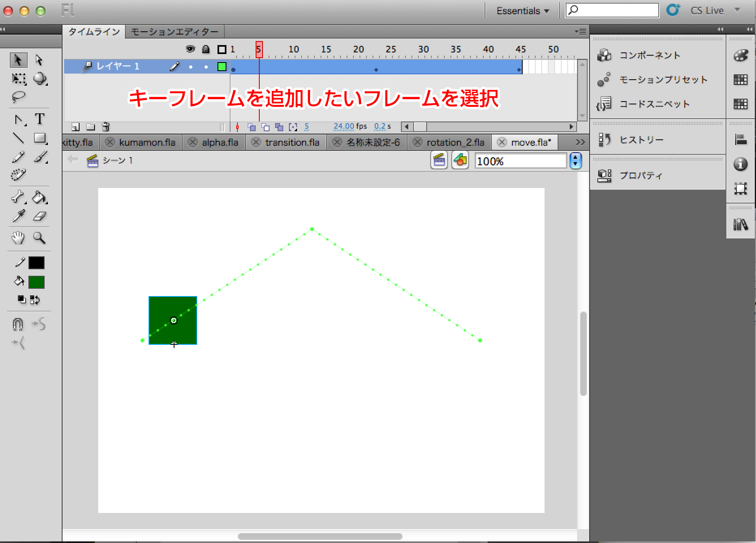The image size is (756, 543).
Task: Activate the Zoom magnifier tool
Action: pos(39,238)
